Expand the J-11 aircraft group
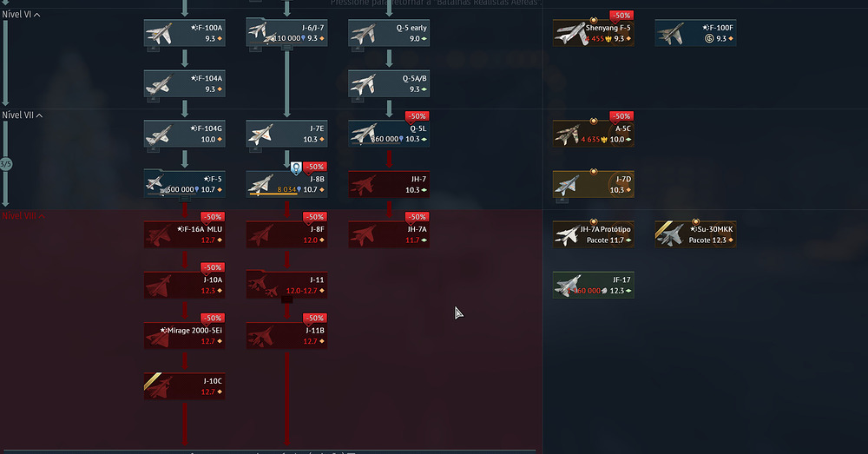The height and width of the screenshot is (454, 868). pyautogui.click(x=286, y=285)
